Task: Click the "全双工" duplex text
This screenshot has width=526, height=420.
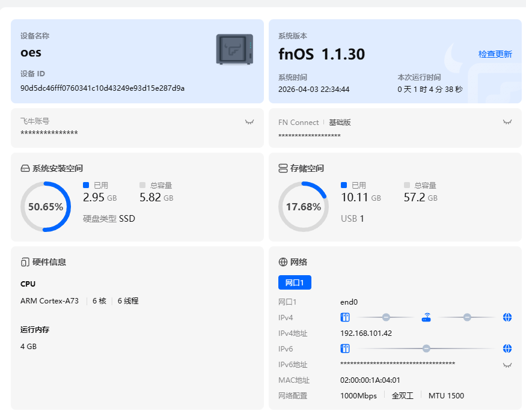Action: 403,396
